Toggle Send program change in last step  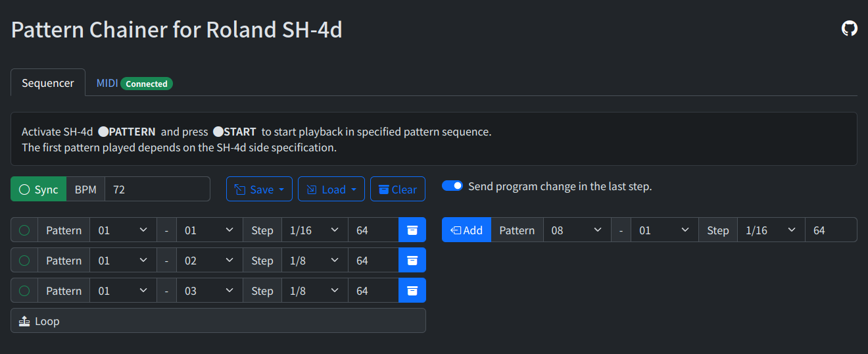(x=452, y=186)
